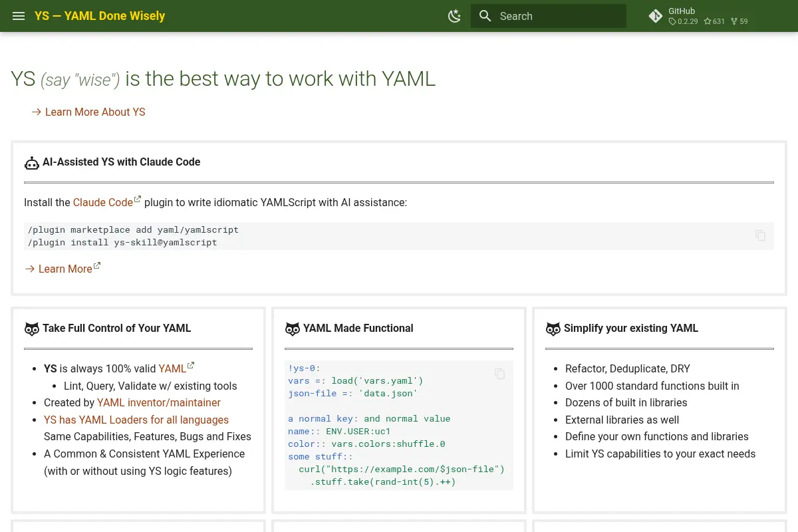The width and height of the screenshot is (798, 532).
Task: Click the '/plugin marketplace add yaml/yamlscript' line
Action: coord(133,229)
